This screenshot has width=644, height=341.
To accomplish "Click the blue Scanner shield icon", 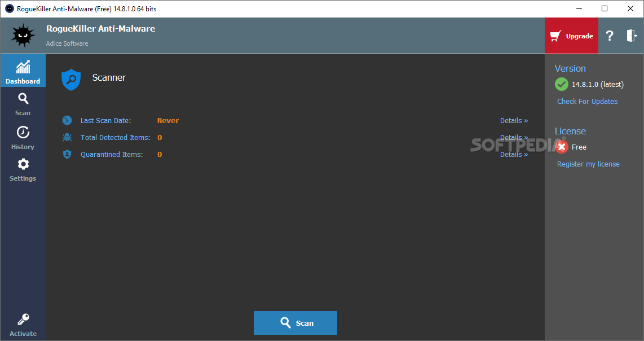I will click(x=71, y=80).
